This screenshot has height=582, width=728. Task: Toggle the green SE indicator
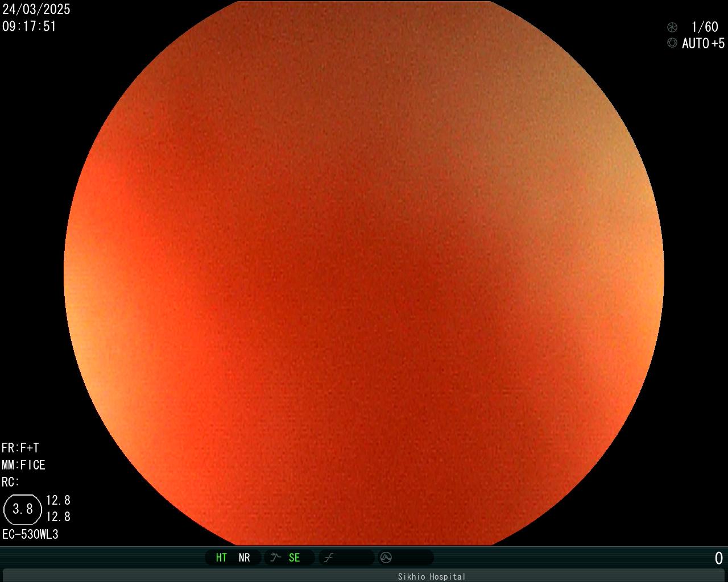[294, 558]
